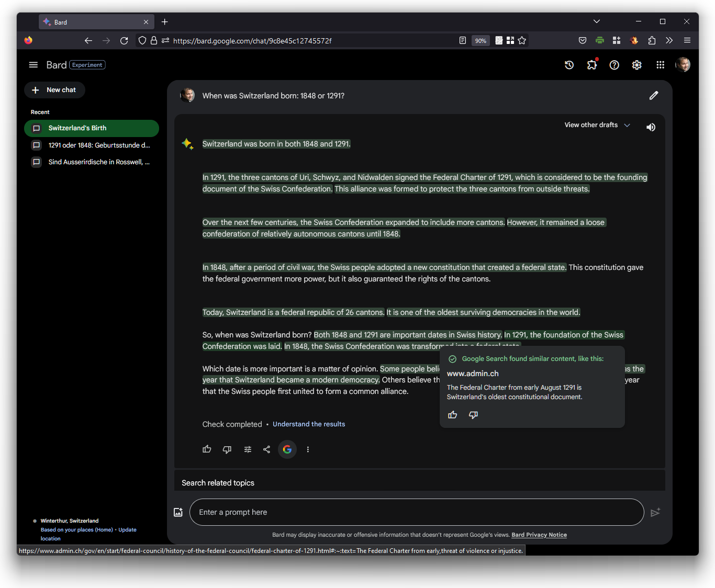Open Bard help question mark icon
The image size is (715, 588).
tap(615, 65)
